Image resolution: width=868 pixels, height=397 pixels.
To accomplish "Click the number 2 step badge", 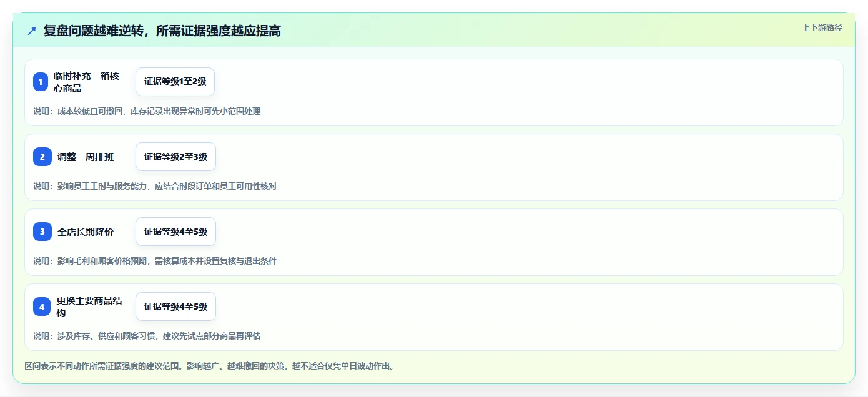I will click(42, 157).
